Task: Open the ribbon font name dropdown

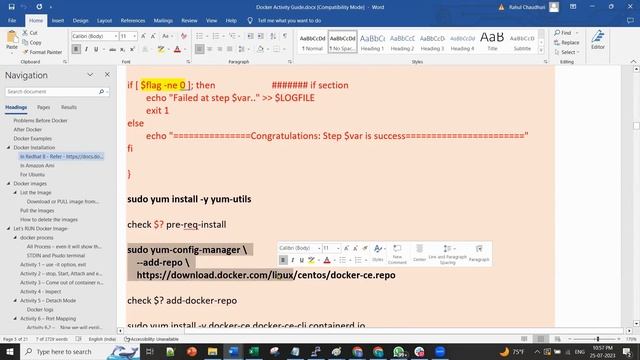Action: 116,36
